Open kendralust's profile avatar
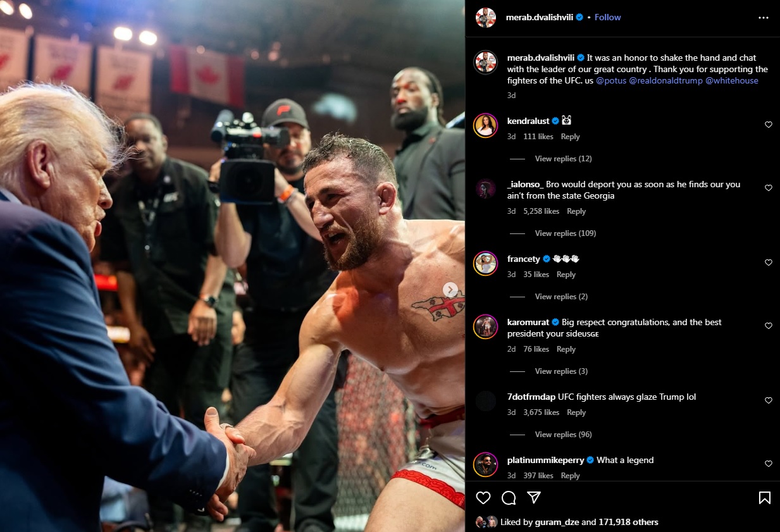Viewport: 780px width, 532px height. 486,125
